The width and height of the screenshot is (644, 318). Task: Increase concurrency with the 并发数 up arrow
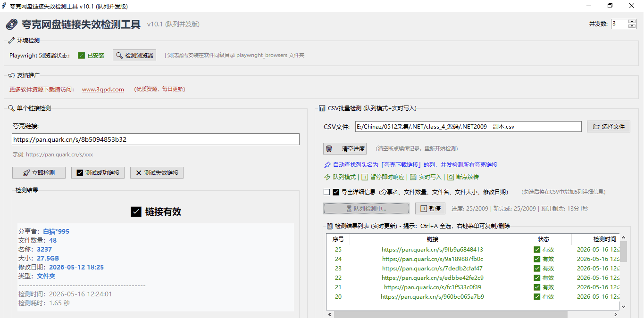(x=632, y=21)
